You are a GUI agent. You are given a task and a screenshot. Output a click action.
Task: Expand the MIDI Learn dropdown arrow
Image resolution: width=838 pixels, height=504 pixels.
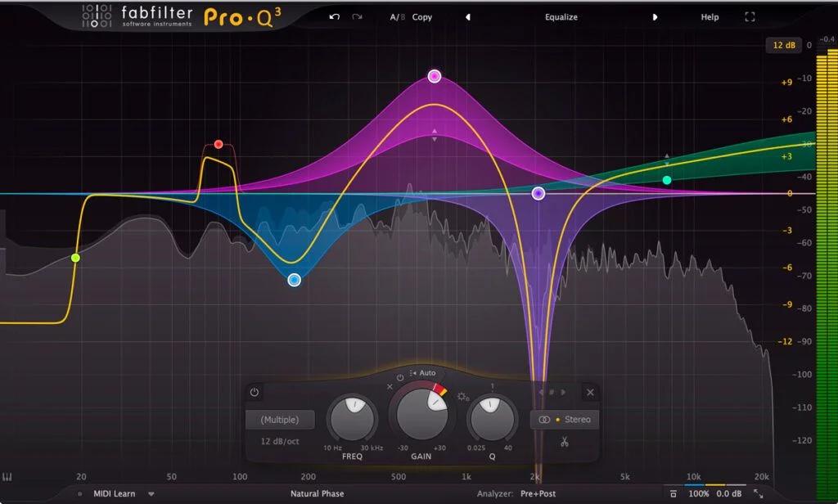151,494
